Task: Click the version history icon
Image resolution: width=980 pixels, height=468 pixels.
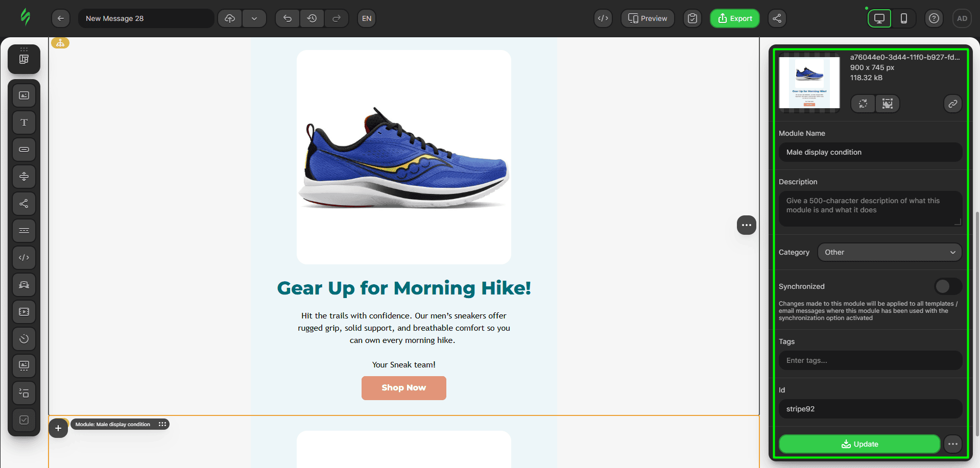Action: pyautogui.click(x=312, y=18)
